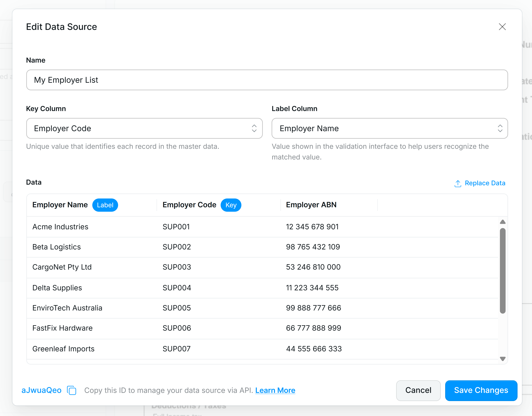Open the Employer ABN column header options

click(x=311, y=205)
